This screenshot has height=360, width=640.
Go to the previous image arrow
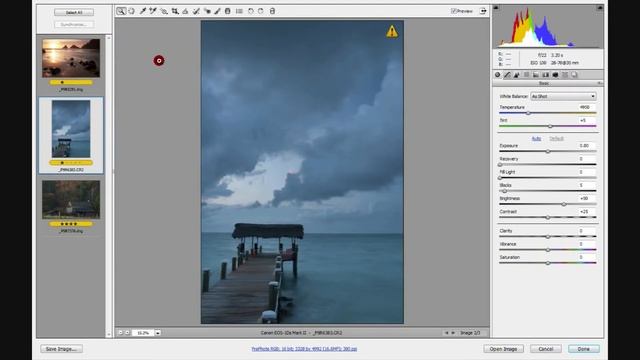click(446, 333)
